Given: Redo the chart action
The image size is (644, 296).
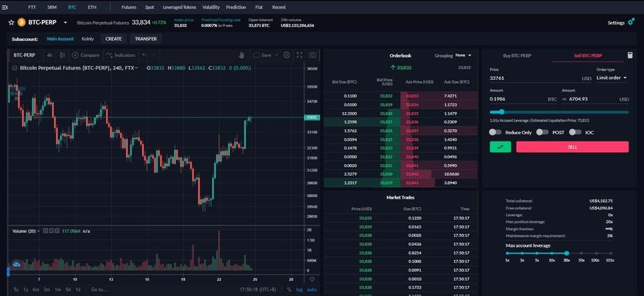Looking at the screenshot, I should pyautogui.click(x=154, y=55).
